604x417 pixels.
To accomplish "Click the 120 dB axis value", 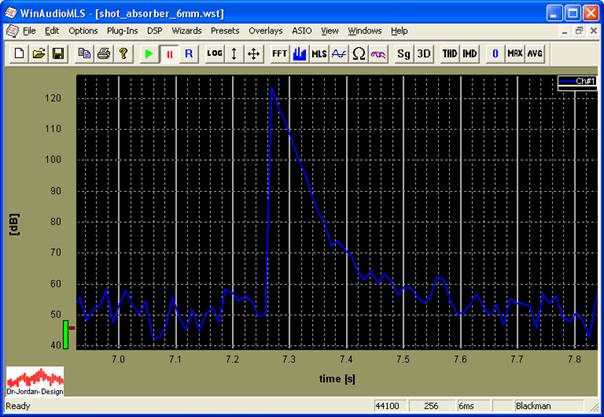I will click(53, 98).
